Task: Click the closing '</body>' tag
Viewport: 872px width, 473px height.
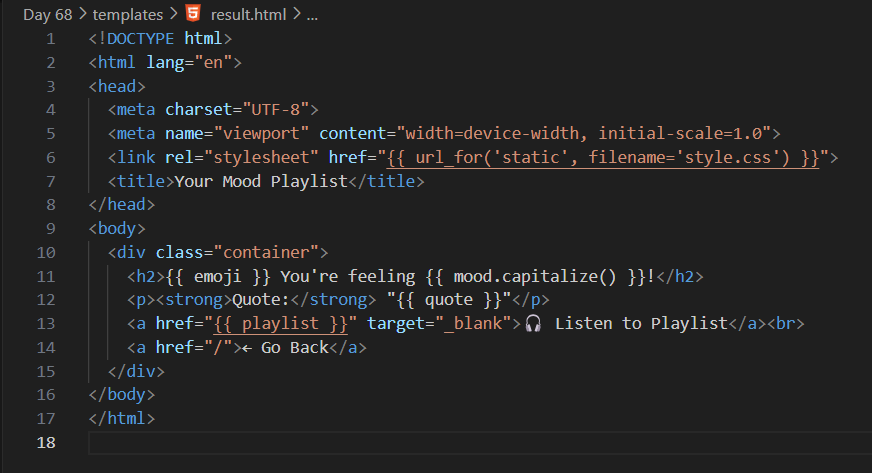Action: [122, 395]
